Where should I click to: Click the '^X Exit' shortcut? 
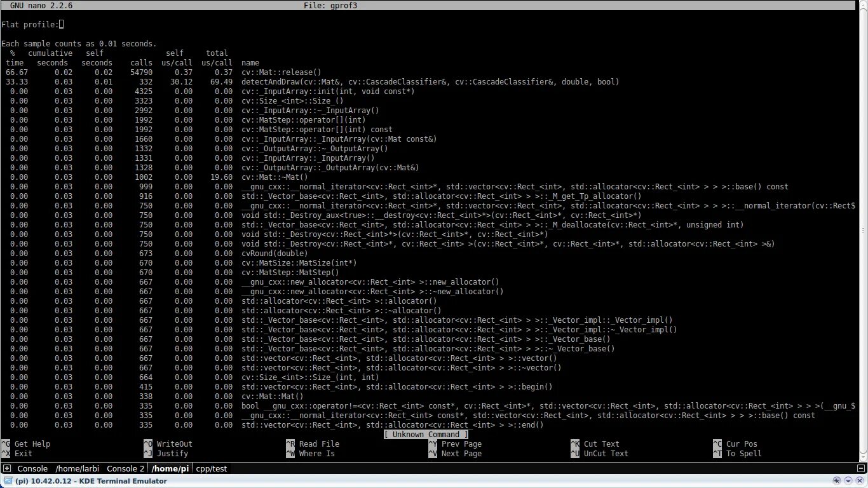[x=17, y=454]
